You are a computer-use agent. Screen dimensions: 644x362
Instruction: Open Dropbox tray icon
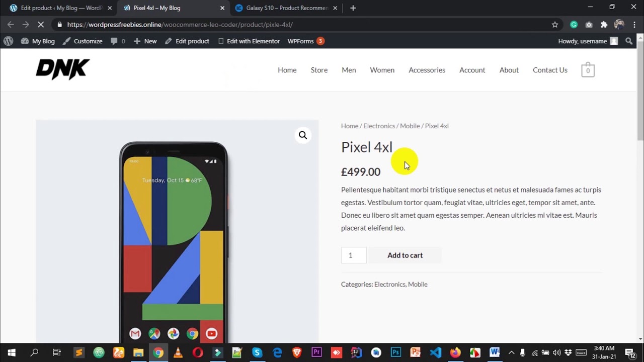pos(568,352)
